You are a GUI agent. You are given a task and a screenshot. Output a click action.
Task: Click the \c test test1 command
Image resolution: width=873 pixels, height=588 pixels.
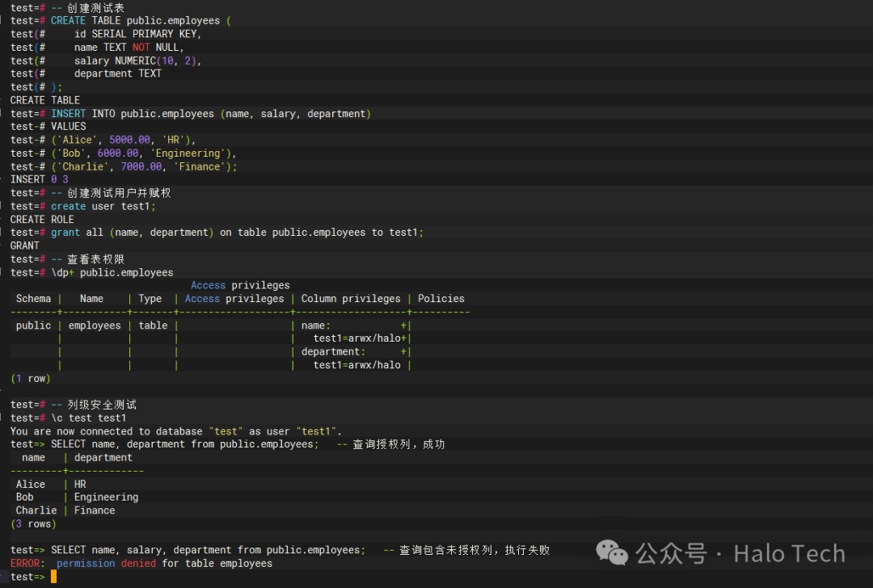(89, 418)
